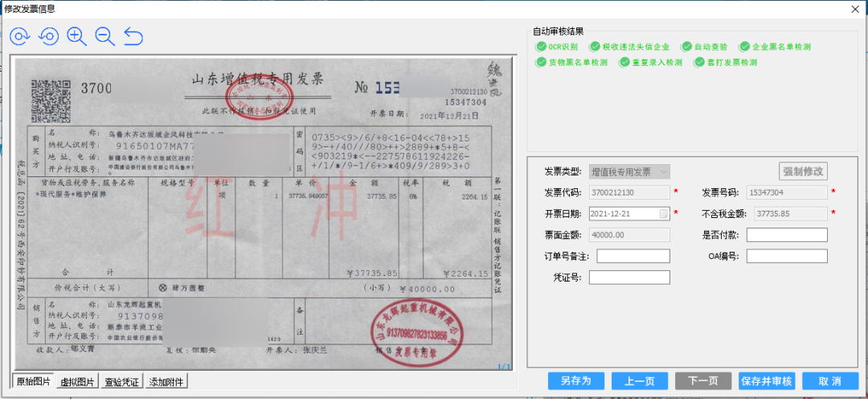Viewport: 868px width, 399px height.
Task: Zoom in on the invoice image
Action: [76, 36]
